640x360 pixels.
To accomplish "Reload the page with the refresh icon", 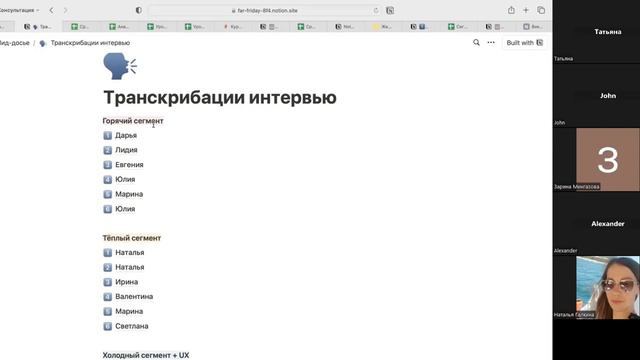I will click(x=376, y=11).
